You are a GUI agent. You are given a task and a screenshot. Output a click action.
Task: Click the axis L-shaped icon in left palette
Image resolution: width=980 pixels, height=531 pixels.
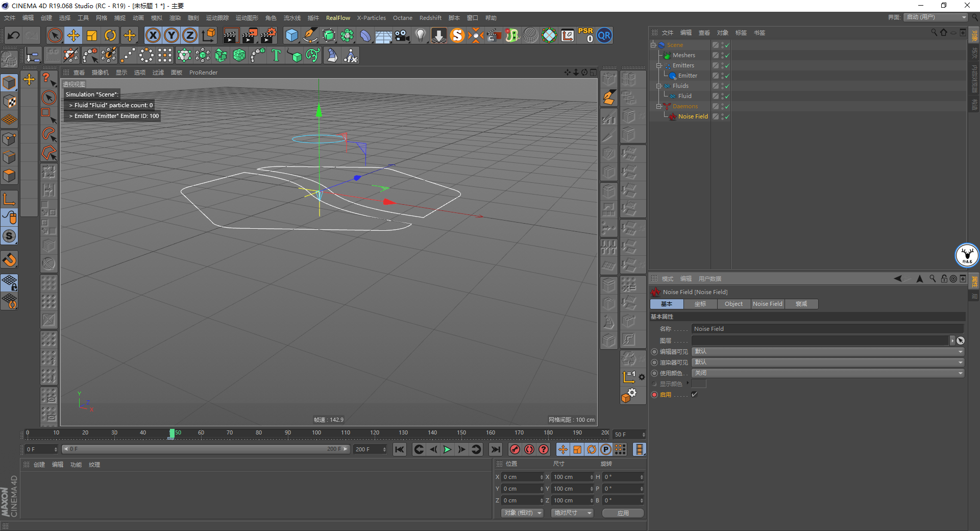click(9, 199)
